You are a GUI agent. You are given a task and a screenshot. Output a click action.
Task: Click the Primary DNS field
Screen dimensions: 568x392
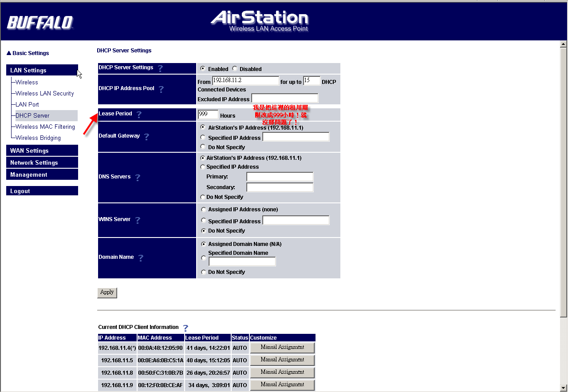pyautogui.click(x=280, y=177)
